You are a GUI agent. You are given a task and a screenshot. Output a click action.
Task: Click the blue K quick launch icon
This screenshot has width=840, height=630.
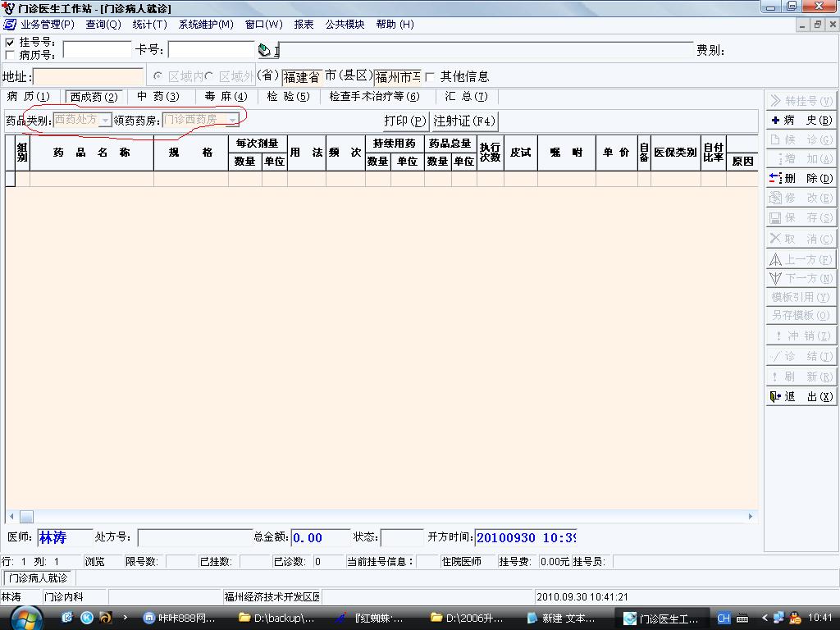click(86, 618)
